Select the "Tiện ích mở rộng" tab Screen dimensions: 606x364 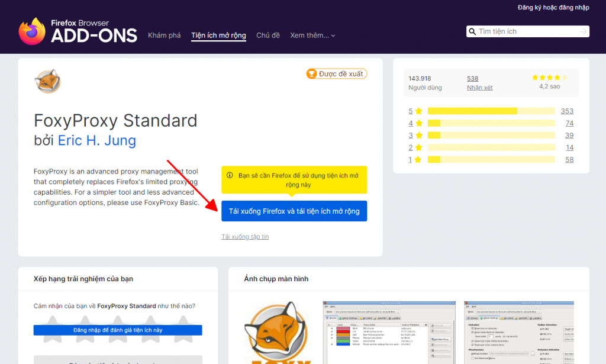218,36
